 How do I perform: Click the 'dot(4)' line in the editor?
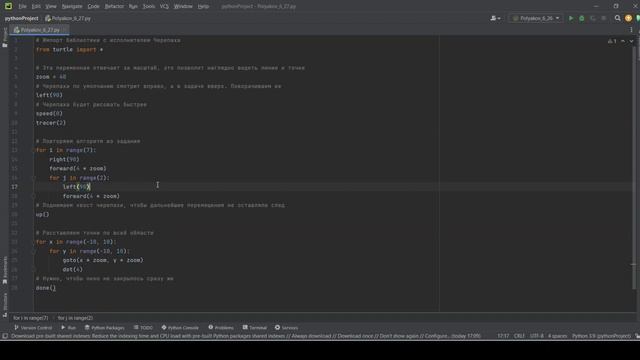pyautogui.click(x=72, y=269)
